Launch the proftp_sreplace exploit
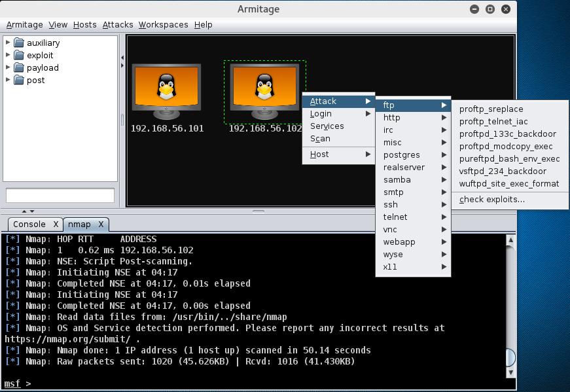Screen dimensions: 570x392 coord(510,109)
